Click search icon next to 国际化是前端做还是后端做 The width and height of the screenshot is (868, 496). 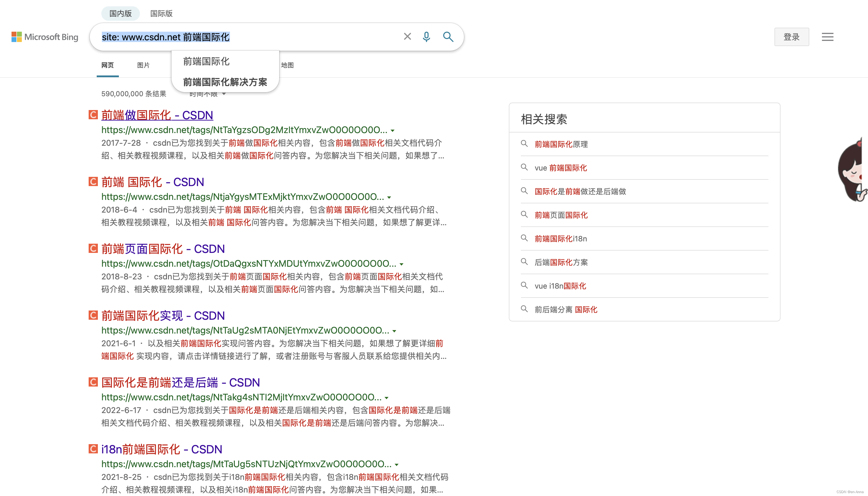524,191
